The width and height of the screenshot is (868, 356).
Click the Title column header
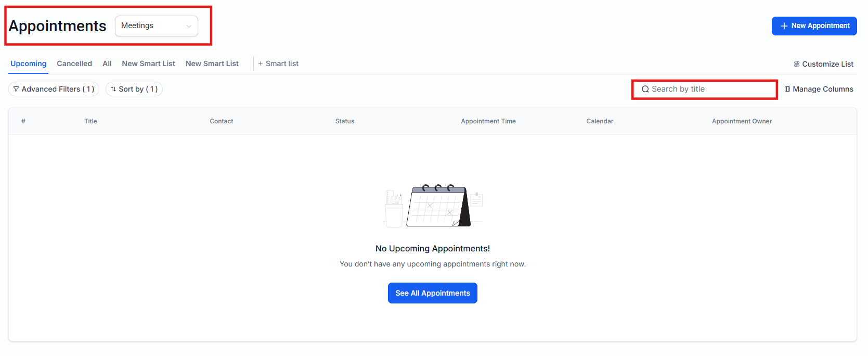pyautogui.click(x=90, y=121)
